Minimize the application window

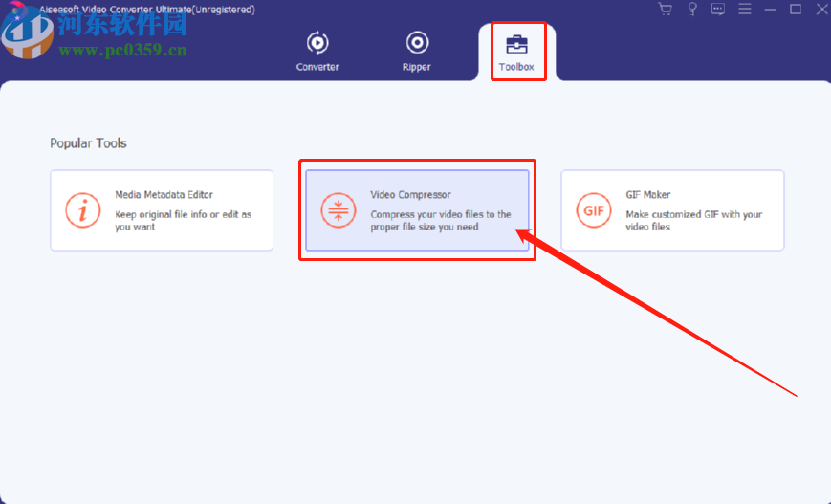point(770,10)
